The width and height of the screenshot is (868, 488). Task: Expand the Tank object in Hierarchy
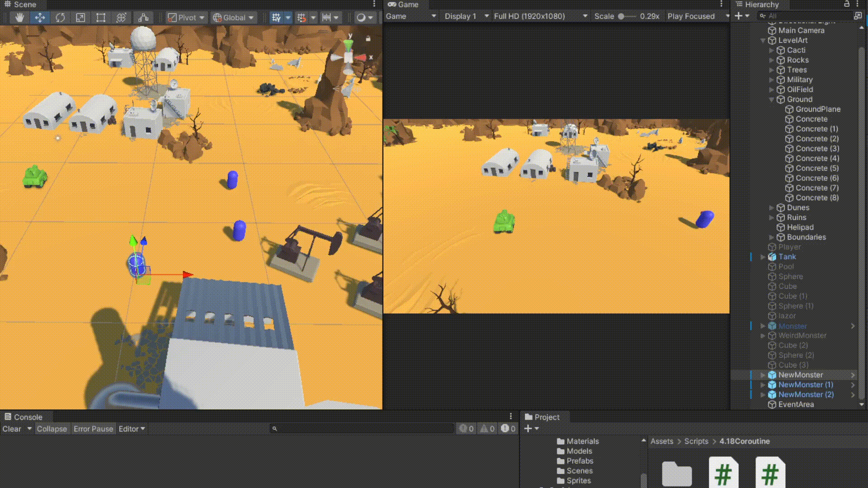[763, 257]
